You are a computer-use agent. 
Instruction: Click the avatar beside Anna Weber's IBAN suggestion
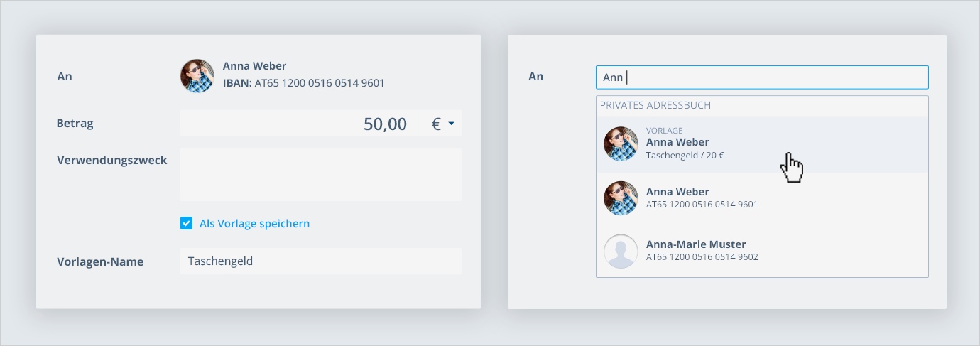[x=621, y=198]
